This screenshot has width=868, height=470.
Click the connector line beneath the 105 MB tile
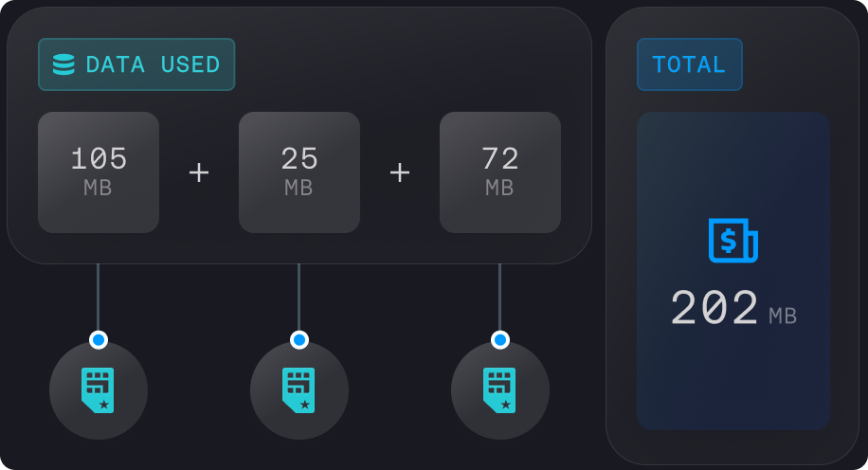coord(99,296)
